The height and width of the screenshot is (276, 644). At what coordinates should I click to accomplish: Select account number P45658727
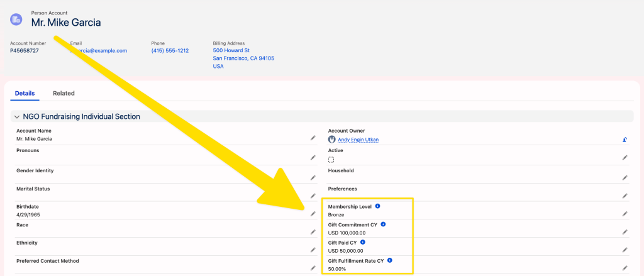click(x=25, y=50)
